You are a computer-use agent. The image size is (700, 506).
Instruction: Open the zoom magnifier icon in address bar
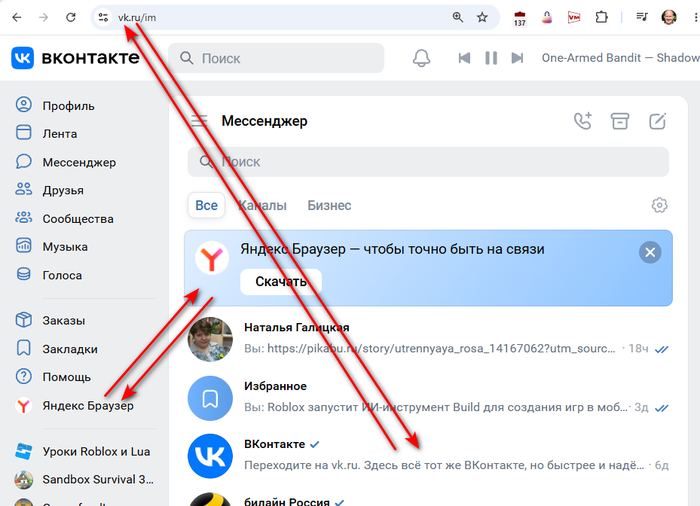pos(458,17)
